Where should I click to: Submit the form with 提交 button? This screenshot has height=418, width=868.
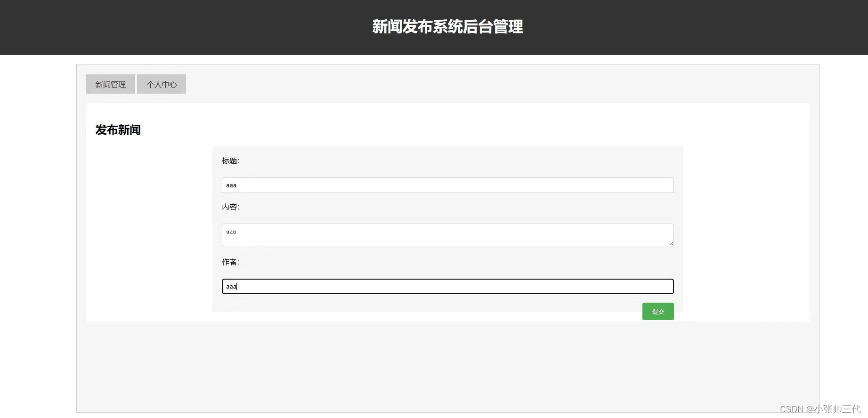coord(658,312)
